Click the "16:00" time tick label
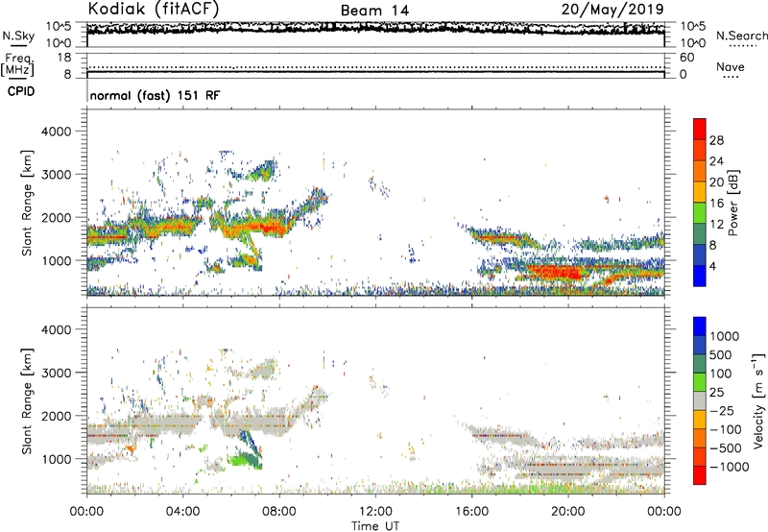 pos(471,512)
